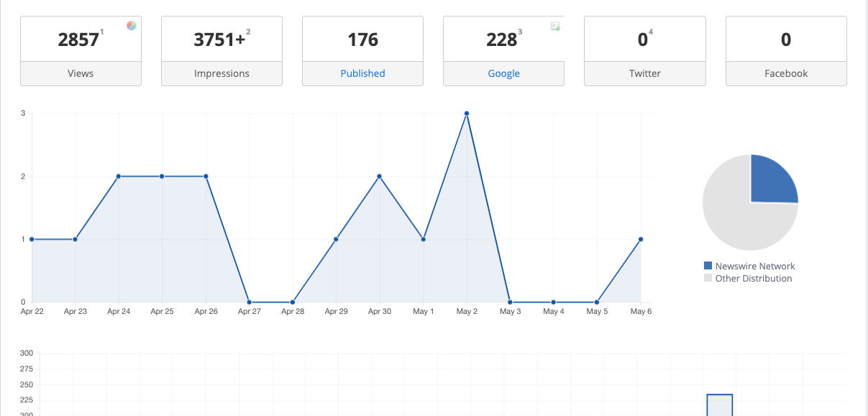
Task: Click the Apr 27 zero-value data point
Action: coord(249,302)
